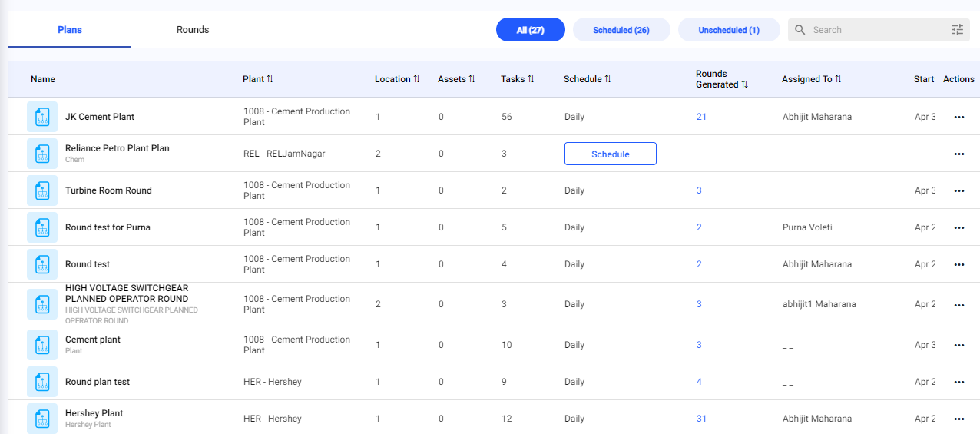The image size is (980, 434).
Task: Click abhijit1 Maharana assignee cell
Action: point(819,304)
